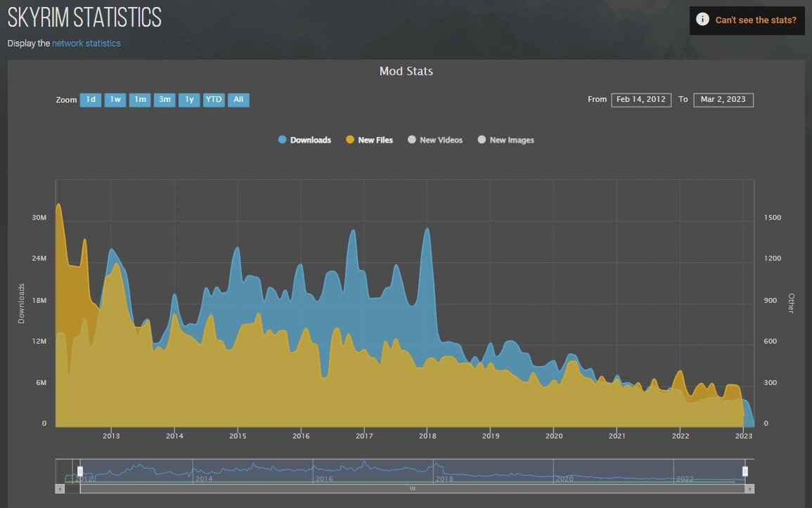812x508 pixels.
Task: Click the gray New Videos legend marker
Action: tap(412, 140)
